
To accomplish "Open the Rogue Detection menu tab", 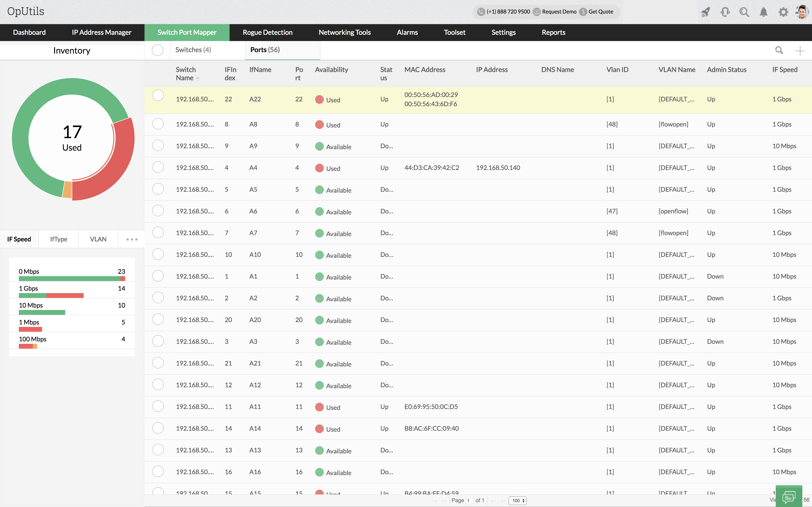I will (268, 33).
